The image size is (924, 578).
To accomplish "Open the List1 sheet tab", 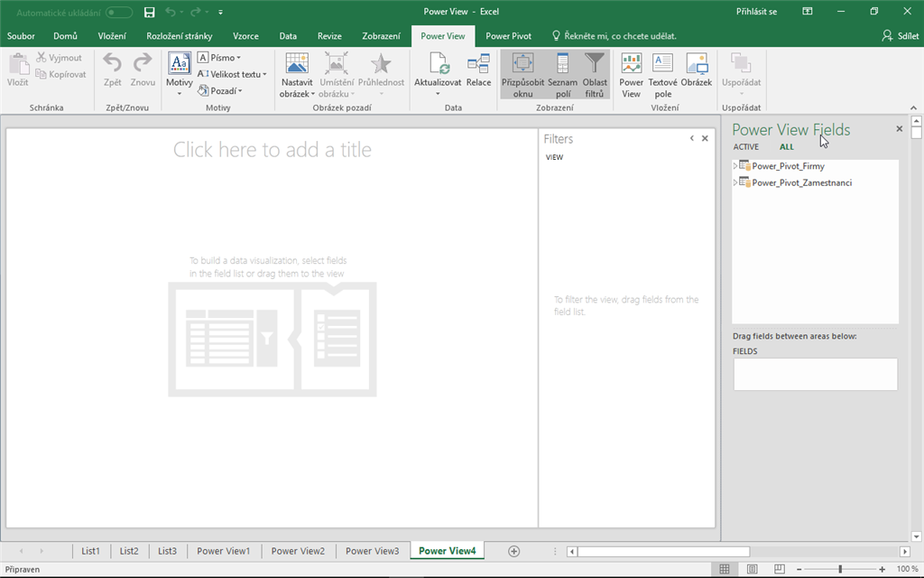I will [91, 551].
